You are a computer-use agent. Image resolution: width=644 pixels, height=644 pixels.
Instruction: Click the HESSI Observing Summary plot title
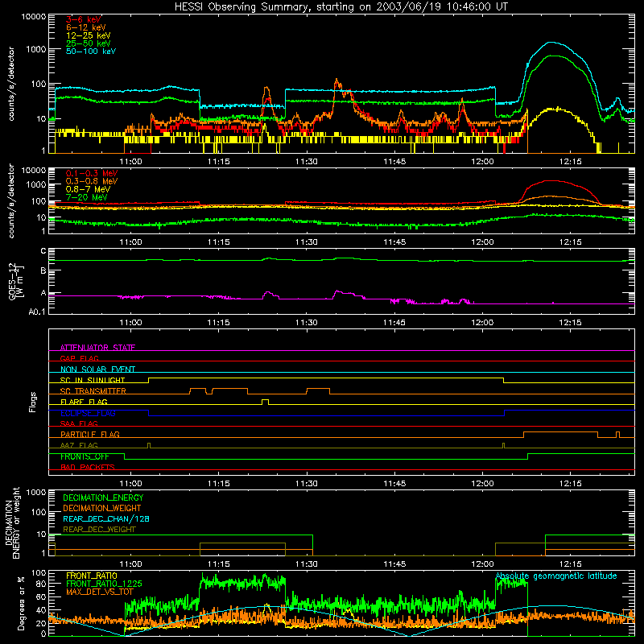pos(341,7)
